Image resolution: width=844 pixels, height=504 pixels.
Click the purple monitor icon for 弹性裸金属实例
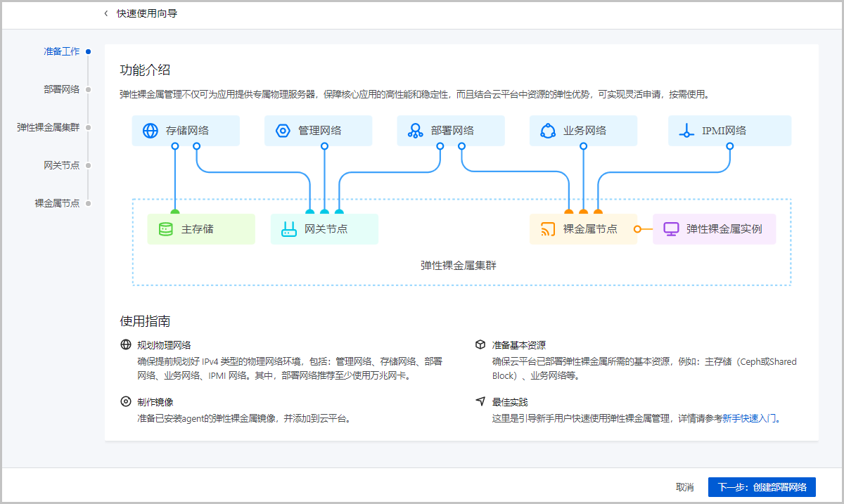click(x=671, y=229)
